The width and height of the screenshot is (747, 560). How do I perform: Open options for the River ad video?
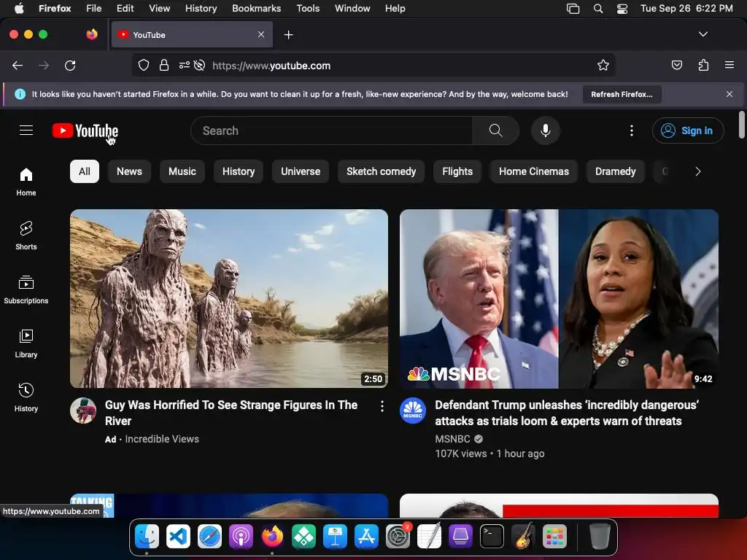[382, 406]
